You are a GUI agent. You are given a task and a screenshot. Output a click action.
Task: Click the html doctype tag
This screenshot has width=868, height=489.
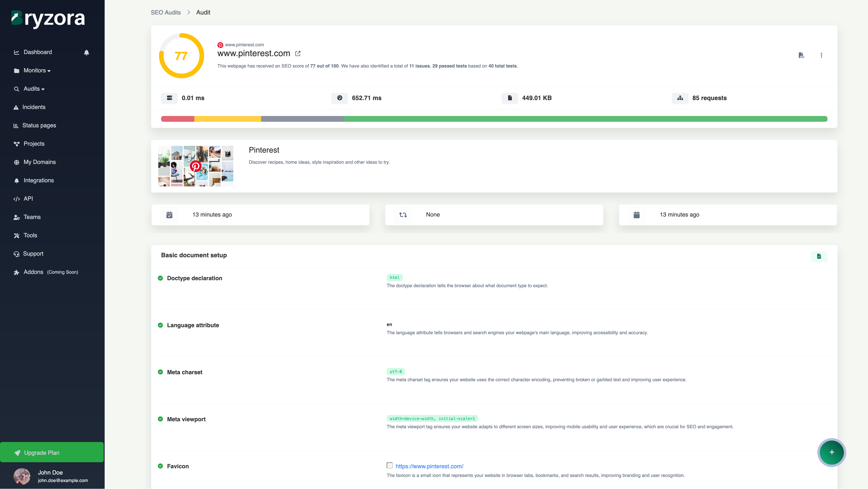pyautogui.click(x=394, y=278)
